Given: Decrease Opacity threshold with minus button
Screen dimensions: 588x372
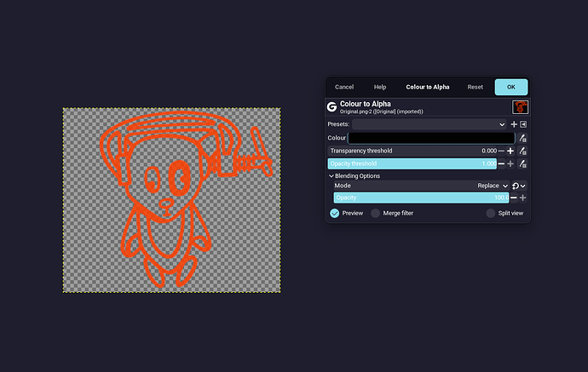Looking at the screenshot, I should pos(501,163).
